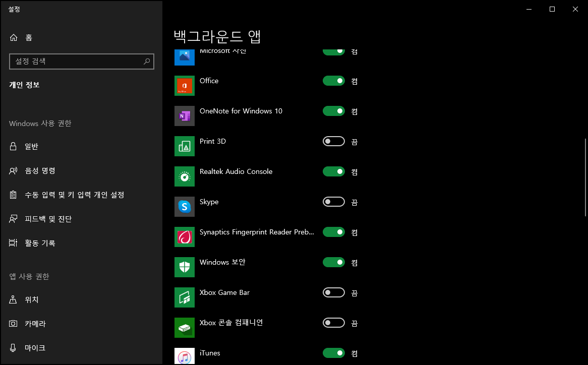Click the 백그라운드 앱 page heading
The image size is (588, 365).
click(217, 36)
